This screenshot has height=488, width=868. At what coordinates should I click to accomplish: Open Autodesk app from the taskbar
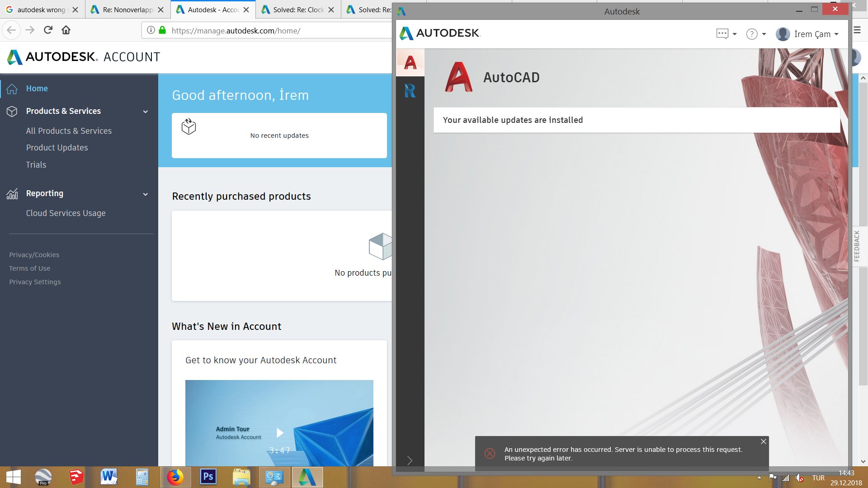tap(307, 477)
